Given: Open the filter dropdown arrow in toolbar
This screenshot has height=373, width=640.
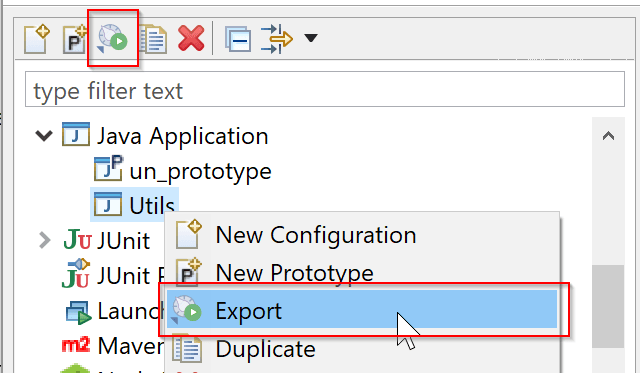Looking at the screenshot, I should coord(311,38).
